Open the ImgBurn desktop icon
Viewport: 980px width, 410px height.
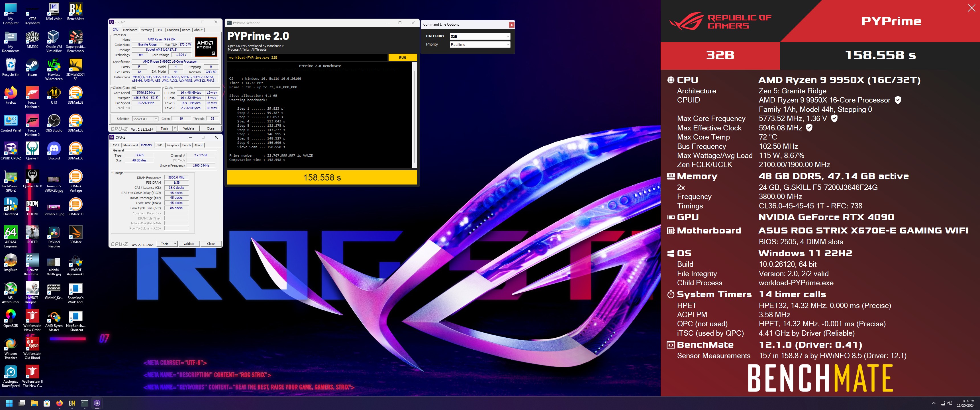point(11,263)
